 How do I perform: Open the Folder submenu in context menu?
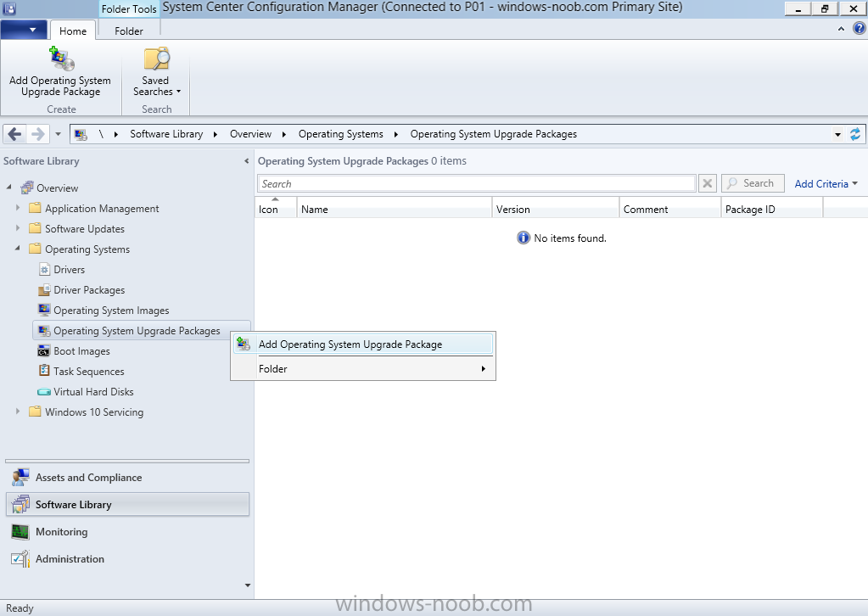(x=363, y=368)
